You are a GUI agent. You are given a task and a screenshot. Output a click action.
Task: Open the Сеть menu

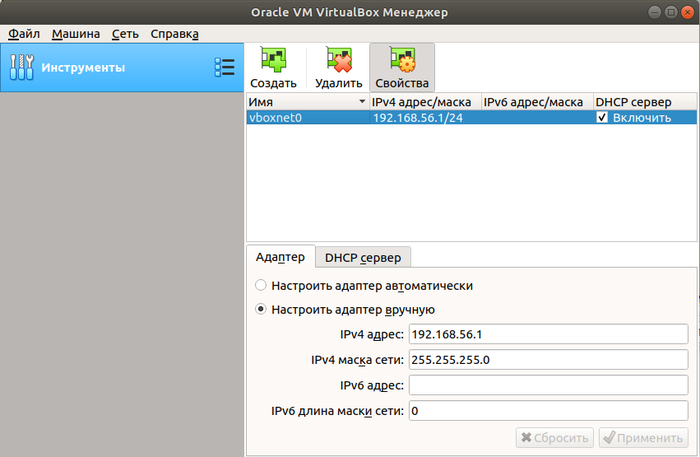point(125,33)
